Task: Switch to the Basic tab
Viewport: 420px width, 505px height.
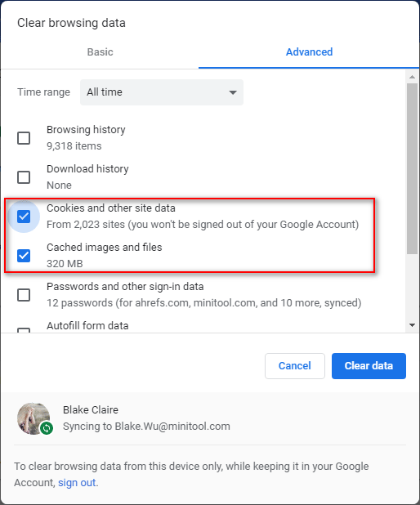Action: (x=100, y=51)
